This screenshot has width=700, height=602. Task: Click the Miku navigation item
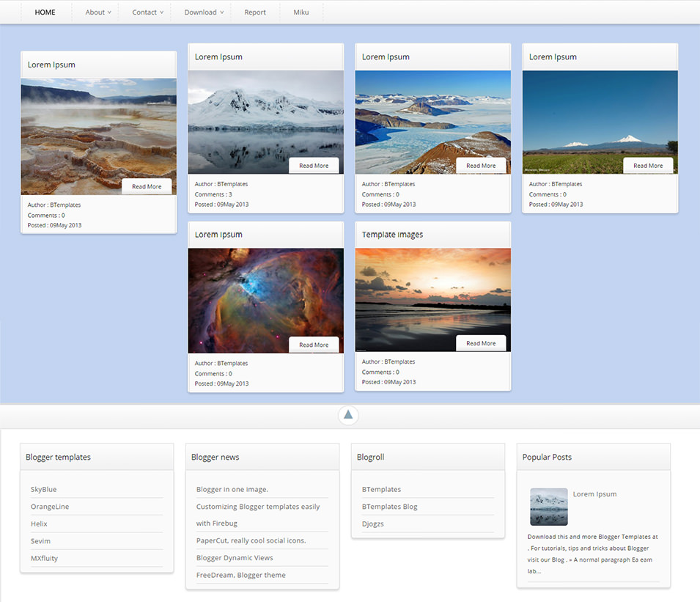point(301,12)
